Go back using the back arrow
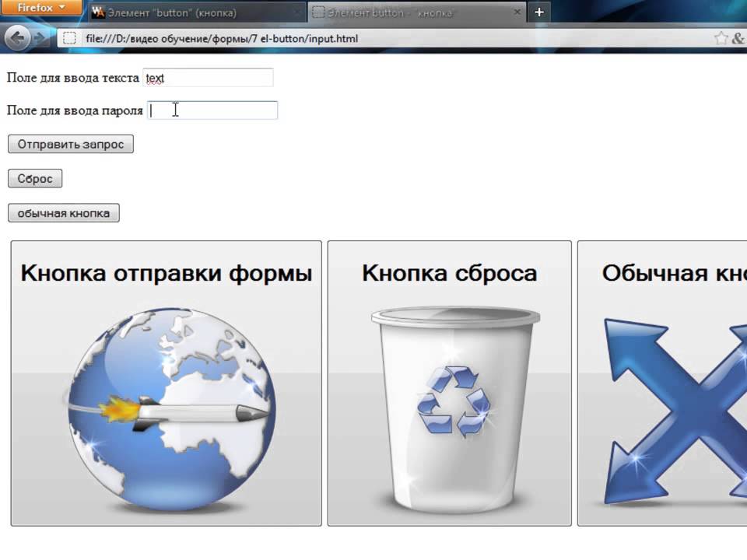The width and height of the screenshot is (747, 560). 18,37
